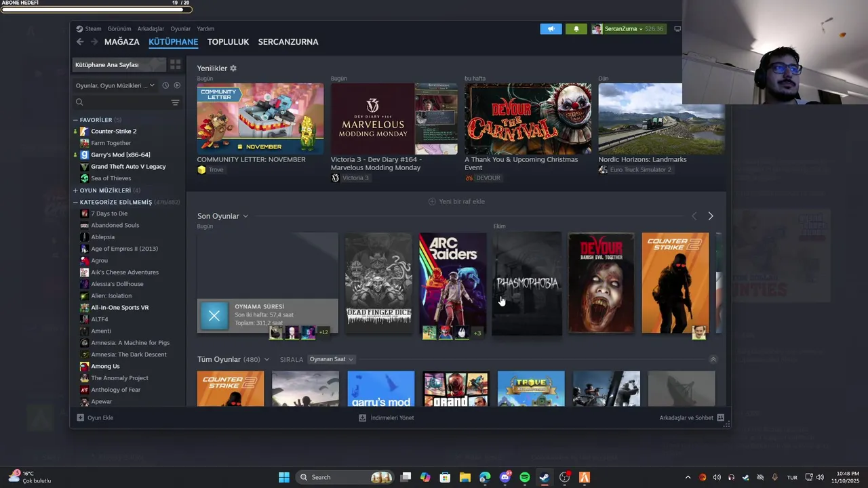
Task: Open the Görünüm menu
Action: click(x=119, y=29)
